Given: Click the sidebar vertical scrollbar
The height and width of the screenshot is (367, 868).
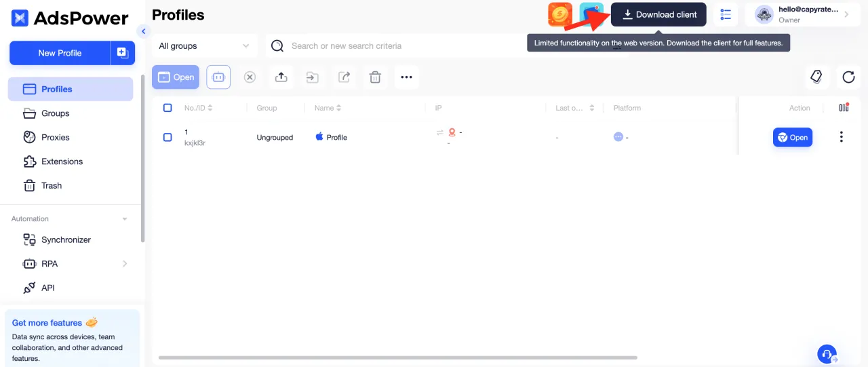Looking at the screenshot, I should (x=142, y=157).
